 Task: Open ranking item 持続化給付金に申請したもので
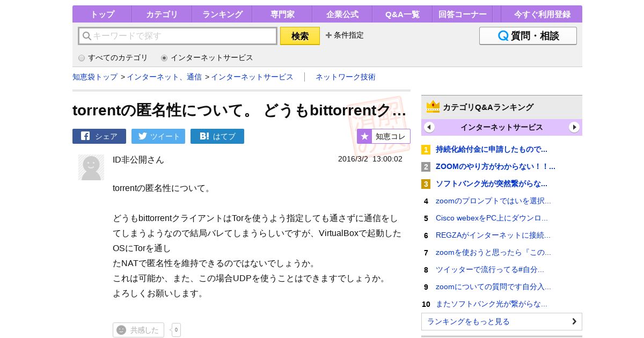[x=492, y=149]
